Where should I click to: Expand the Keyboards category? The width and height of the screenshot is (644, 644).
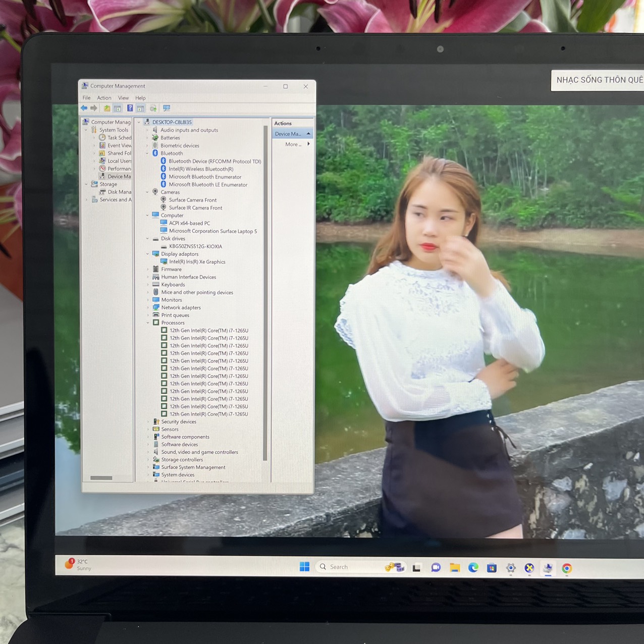coord(148,285)
